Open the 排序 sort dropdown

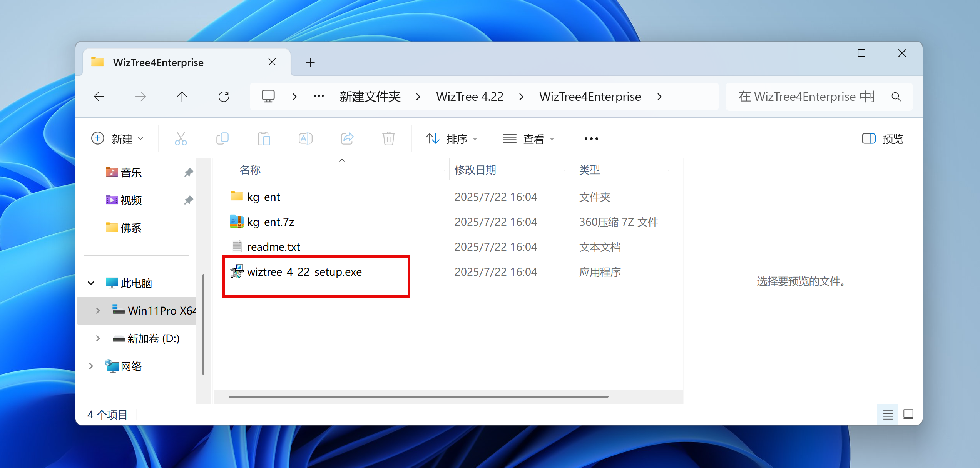[452, 138]
